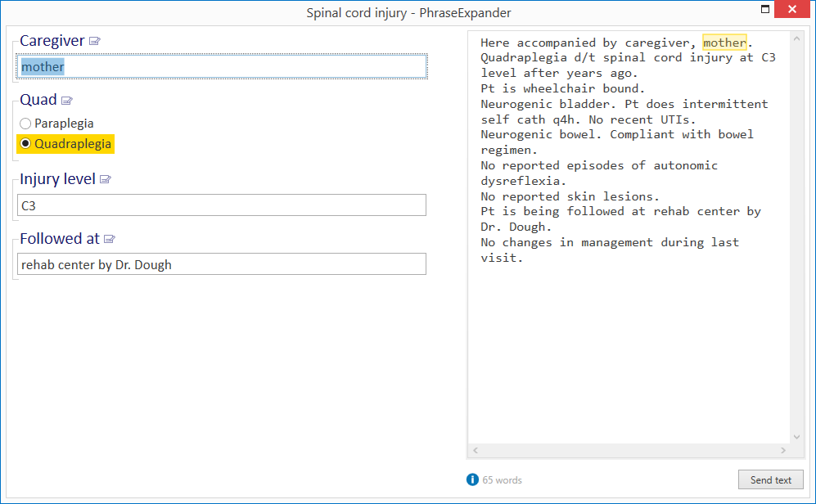Screen dimensions: 816x504
Task: Click left arrow on horizontal preview scrollbar
Action: [x=476, y=451]
